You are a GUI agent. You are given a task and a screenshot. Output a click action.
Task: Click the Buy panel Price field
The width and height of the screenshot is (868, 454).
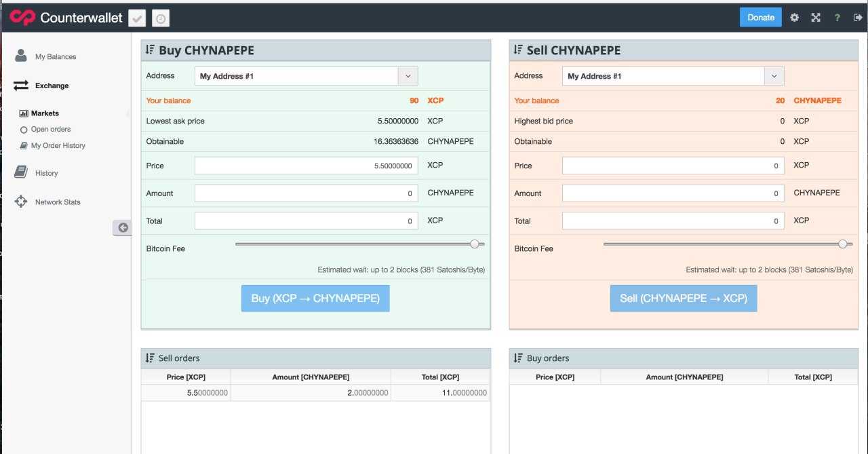[307, 166]
